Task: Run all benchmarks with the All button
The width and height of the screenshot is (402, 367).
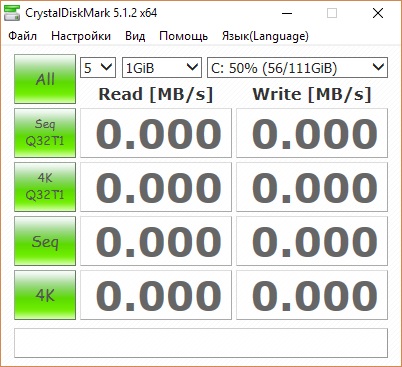Action: tap(45, 79)
